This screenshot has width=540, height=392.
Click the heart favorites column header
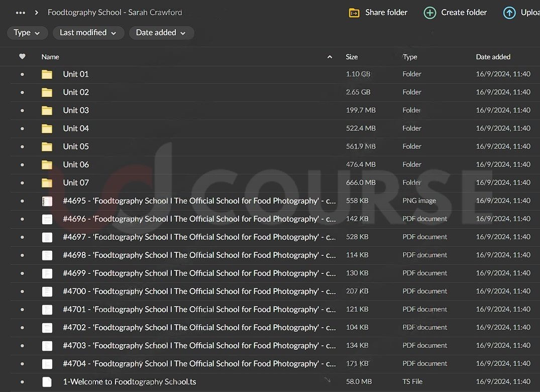22,57
